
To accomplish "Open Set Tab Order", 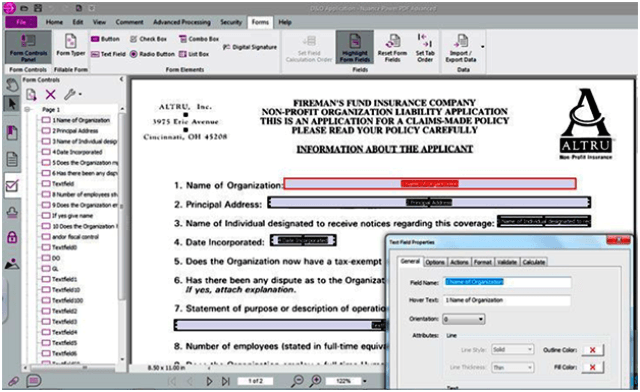I will point(425,48).
